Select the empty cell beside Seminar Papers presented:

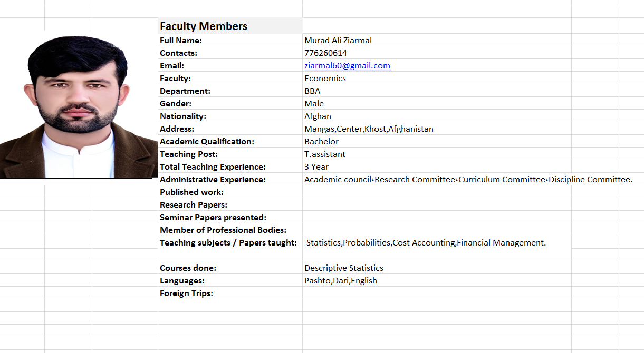click(437, 217)
